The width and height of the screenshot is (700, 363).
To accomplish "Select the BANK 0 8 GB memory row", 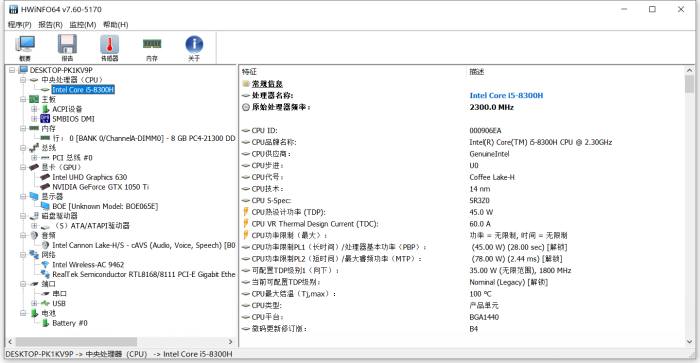I will [144, 138].
